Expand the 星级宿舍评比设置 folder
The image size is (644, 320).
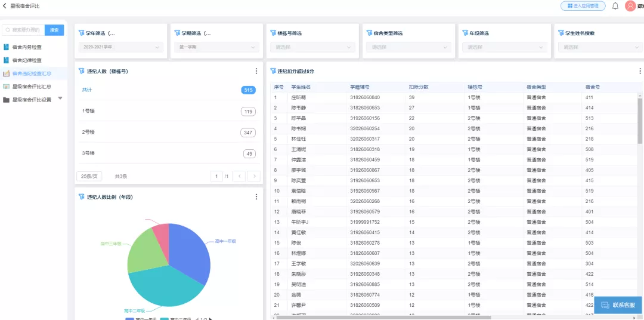pyautogui.click(x=60, y=99)
